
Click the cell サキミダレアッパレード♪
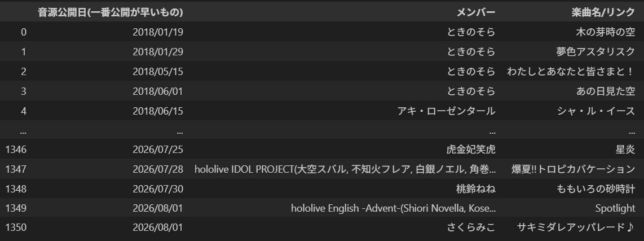coord(576,227)
